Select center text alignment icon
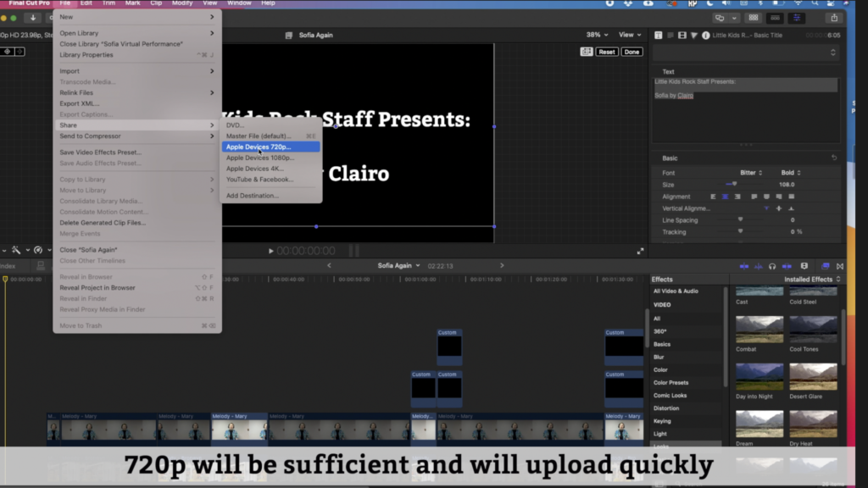 coord(726,197)
